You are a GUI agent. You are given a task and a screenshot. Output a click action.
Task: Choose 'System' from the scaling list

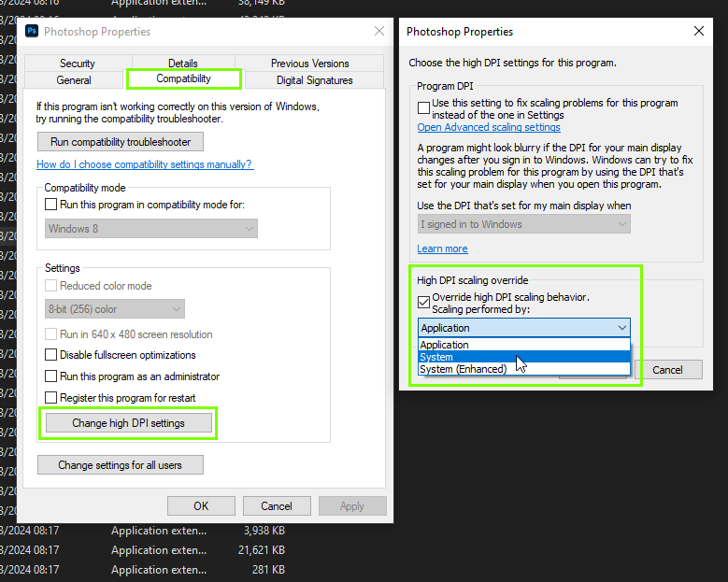[523, 357]
